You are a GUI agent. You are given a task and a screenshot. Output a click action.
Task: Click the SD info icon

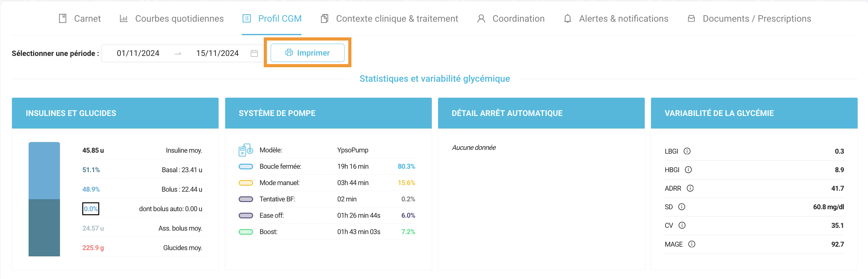(x=682, y=207)
